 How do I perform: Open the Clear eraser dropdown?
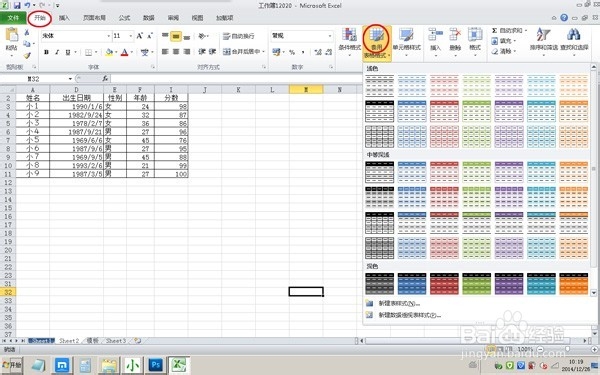[x=504, y=51]
